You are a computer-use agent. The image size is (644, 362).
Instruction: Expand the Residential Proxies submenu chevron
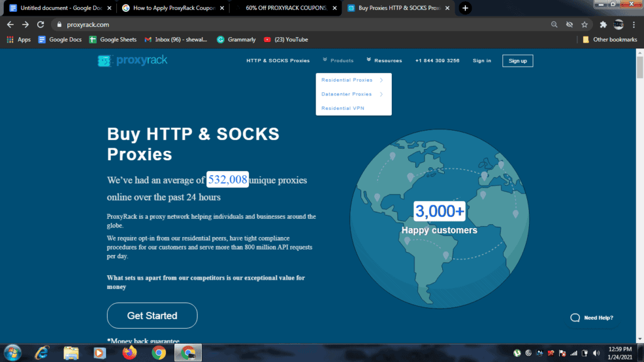click(382, 80)
